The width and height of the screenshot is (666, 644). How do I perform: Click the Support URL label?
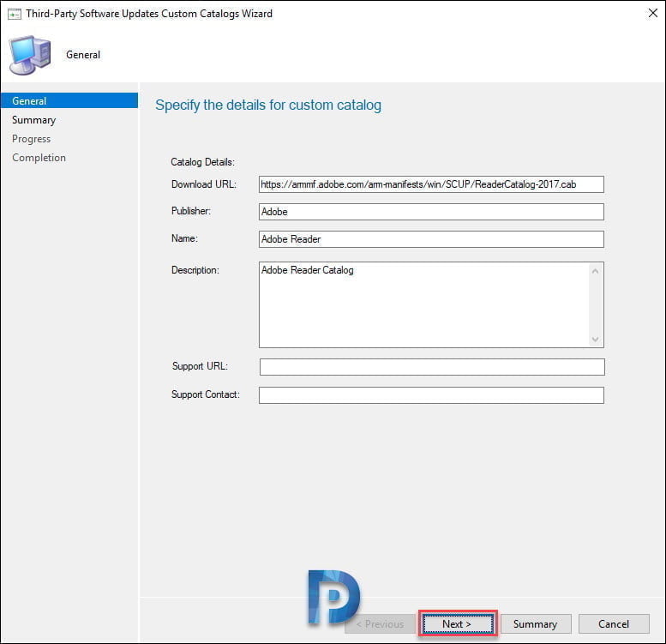(x=200, y=366)
